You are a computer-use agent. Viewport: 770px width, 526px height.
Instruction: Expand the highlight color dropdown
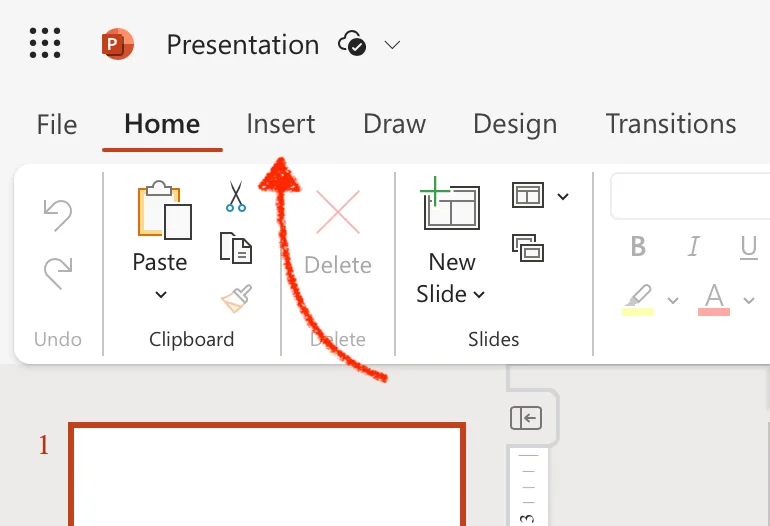[673, 300]
